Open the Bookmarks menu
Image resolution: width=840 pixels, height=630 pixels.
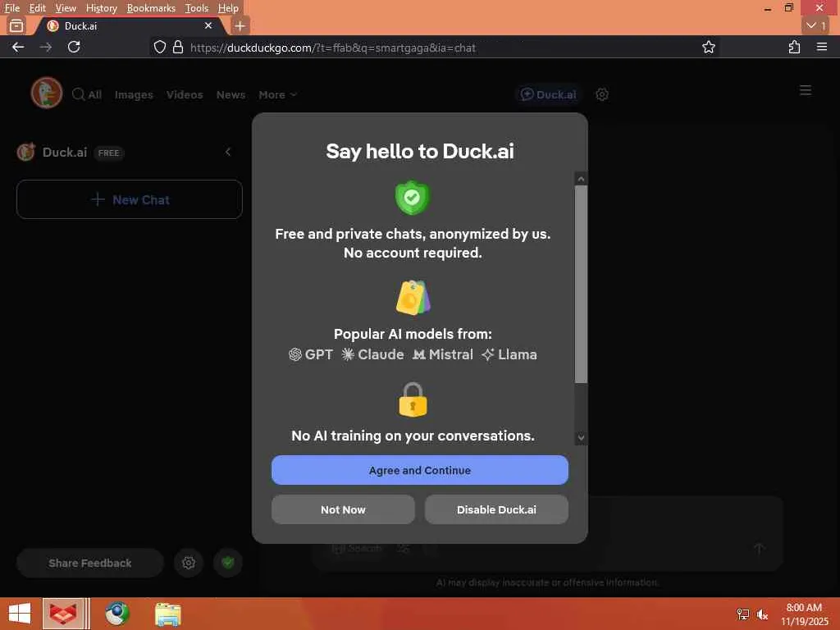point(151,8)
